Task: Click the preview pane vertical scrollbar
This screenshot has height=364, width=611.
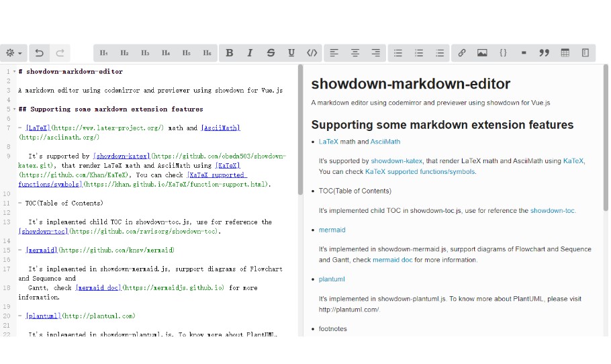Action: point(606,138)
